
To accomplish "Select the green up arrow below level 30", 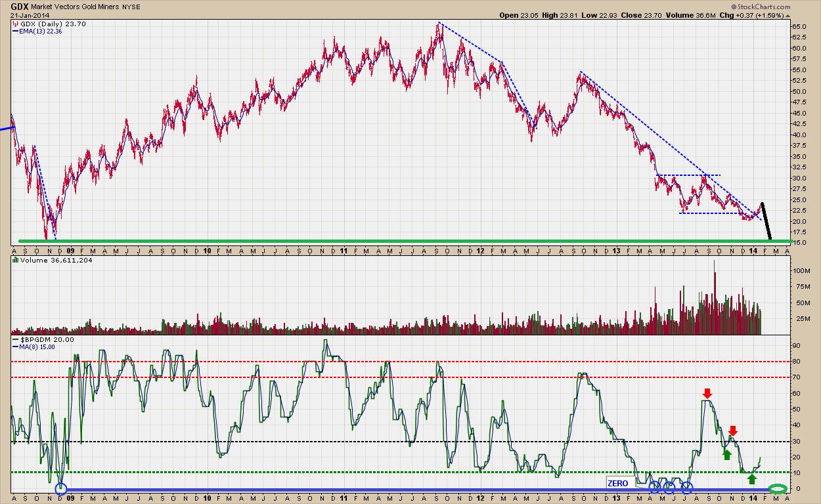I will click(x=727, y=453).
